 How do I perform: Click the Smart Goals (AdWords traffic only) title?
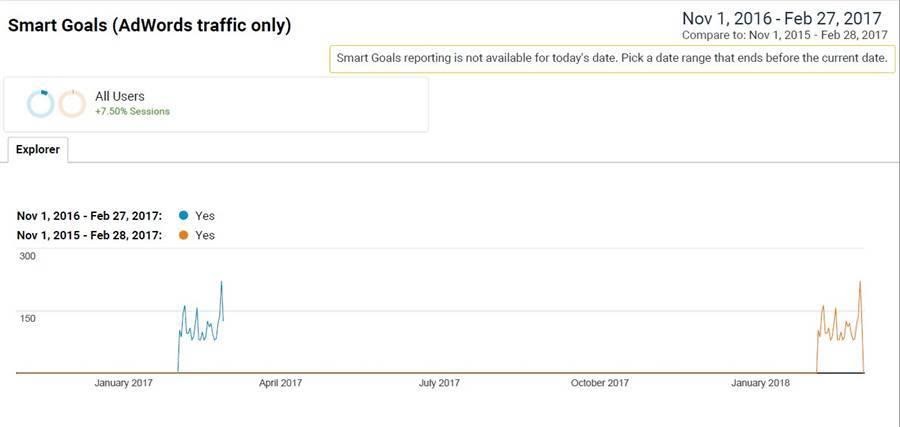(x=149, y=26)
